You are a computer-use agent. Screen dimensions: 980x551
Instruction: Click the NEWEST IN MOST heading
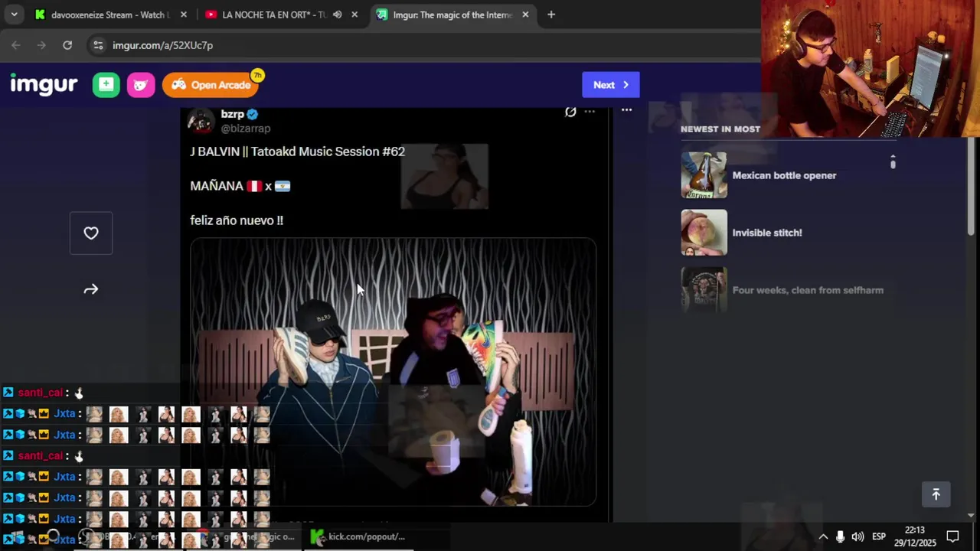coord(720,129)
